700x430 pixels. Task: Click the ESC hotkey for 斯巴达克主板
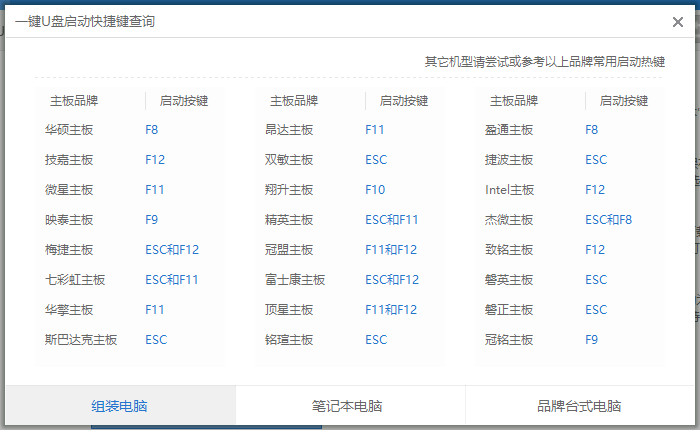coord(156,340)
